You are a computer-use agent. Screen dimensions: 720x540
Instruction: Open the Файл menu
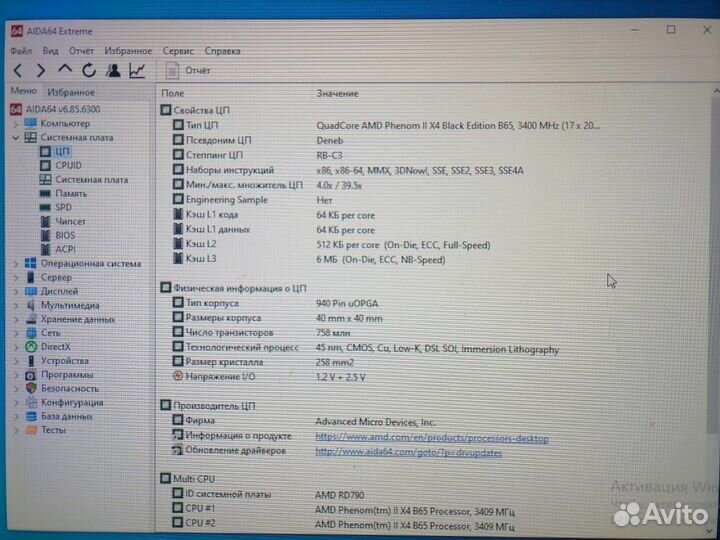point(21,51)
